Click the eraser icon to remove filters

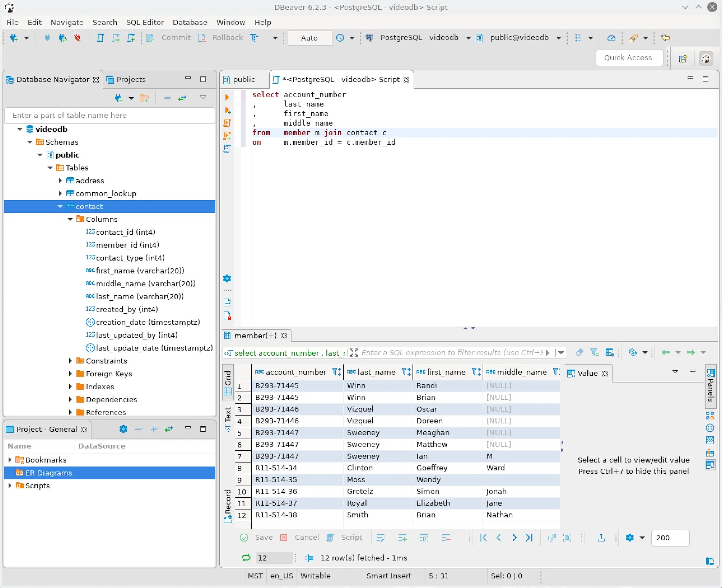pyautogui.click(x=579, y=353)
